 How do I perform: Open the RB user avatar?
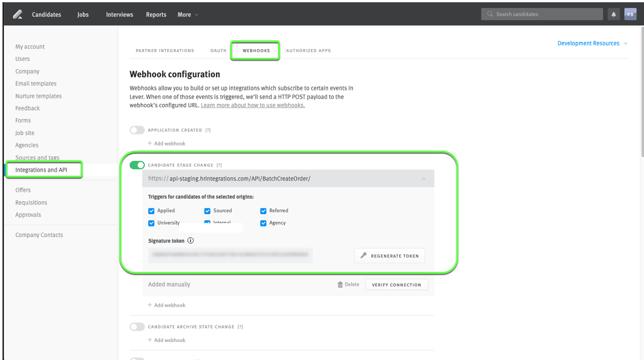tap(630, 14)
